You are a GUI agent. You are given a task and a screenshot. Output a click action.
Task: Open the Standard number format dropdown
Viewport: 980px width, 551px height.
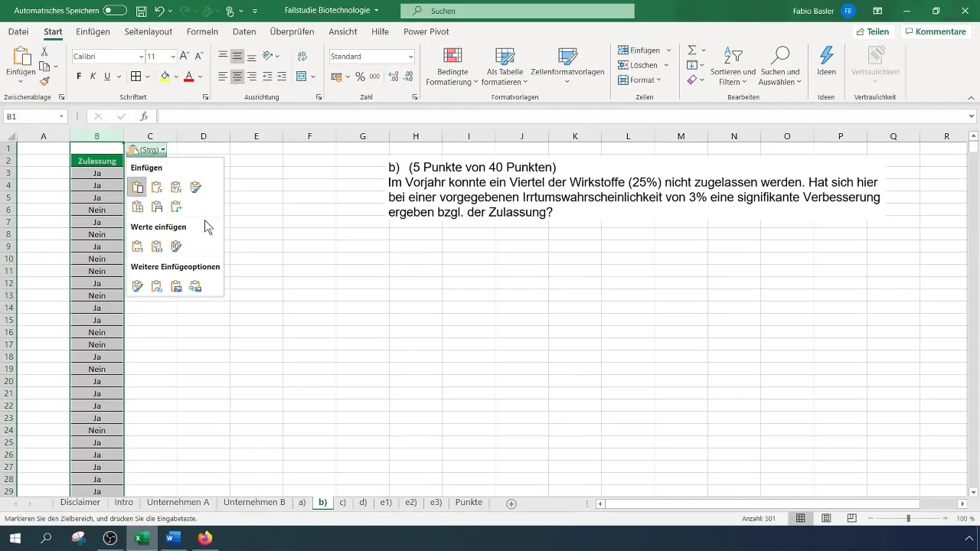click(410, 57)
